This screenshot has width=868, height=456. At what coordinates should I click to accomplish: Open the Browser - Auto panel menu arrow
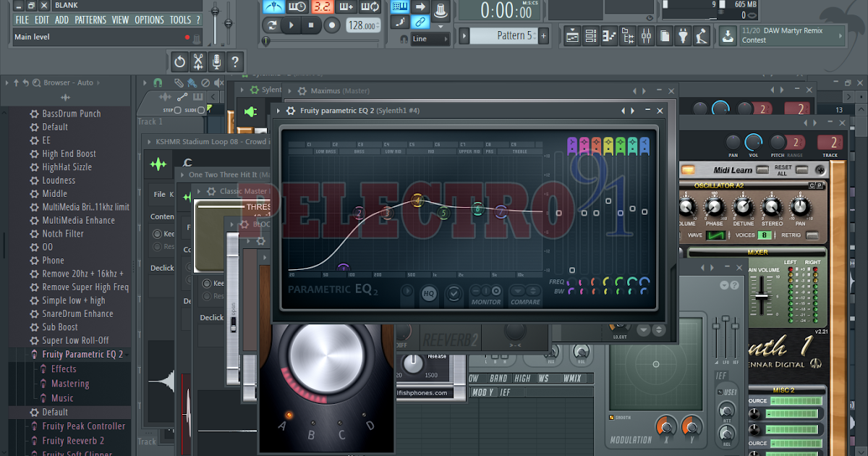pyautogui.click(x=7, y=83)
